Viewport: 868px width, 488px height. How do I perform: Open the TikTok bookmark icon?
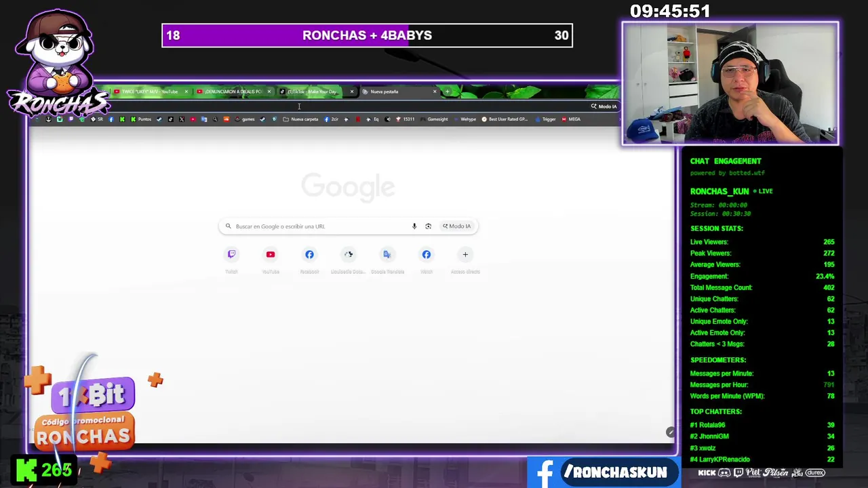tap(170, 119)
